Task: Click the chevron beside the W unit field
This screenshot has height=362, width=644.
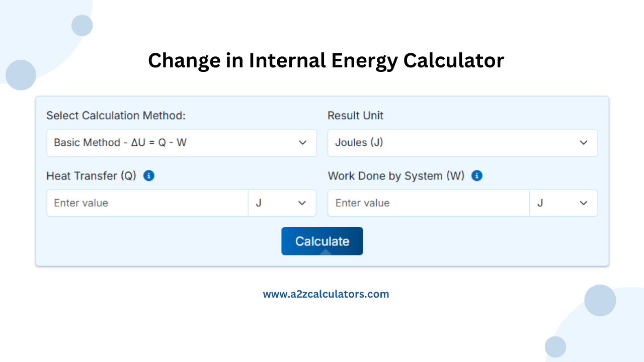Action: click(x=583, y=203)
